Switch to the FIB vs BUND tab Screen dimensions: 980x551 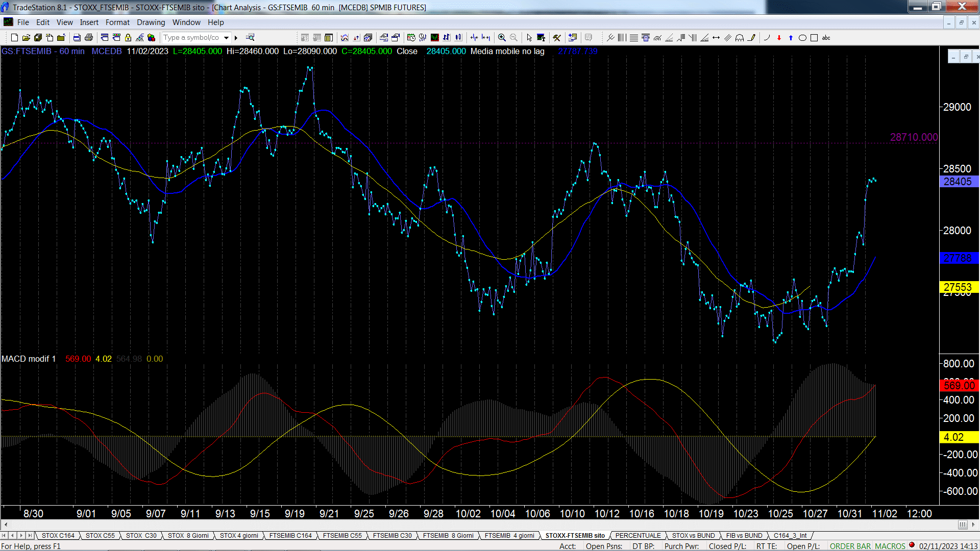pos(744,536)
